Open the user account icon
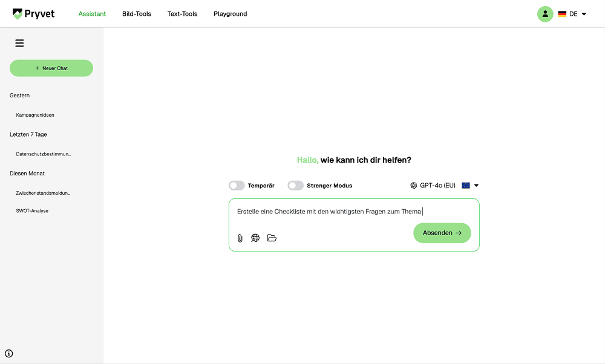The height and width of the screenshot is (364, 605). (x=545, y=13)
